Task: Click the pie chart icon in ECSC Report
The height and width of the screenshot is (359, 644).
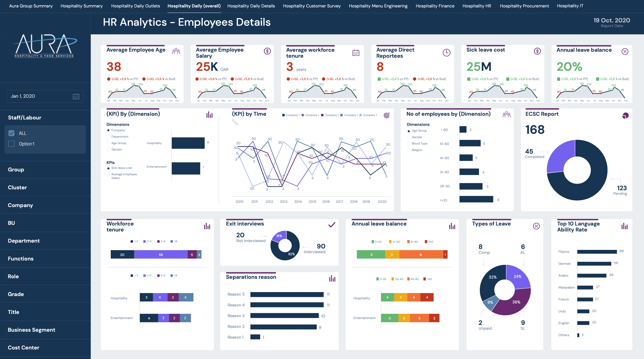Action: pos(625,116)
